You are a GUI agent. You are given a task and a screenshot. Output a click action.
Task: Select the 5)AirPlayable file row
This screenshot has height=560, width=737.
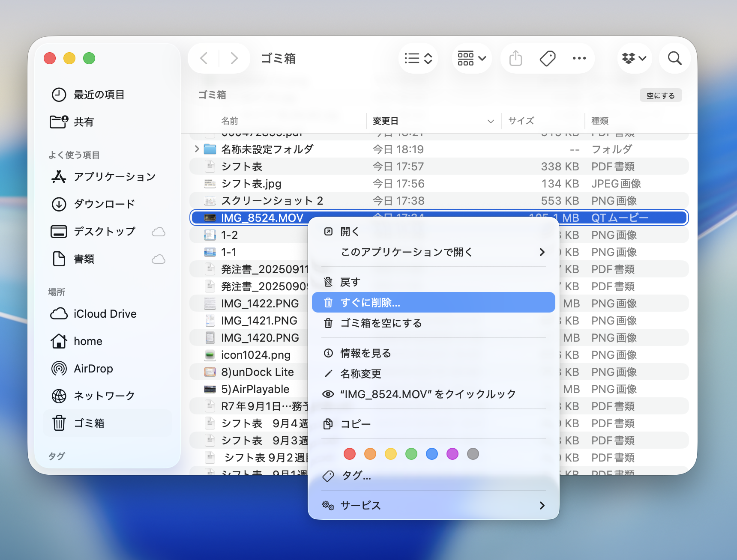pyautogui.click(x=249, y=389)
